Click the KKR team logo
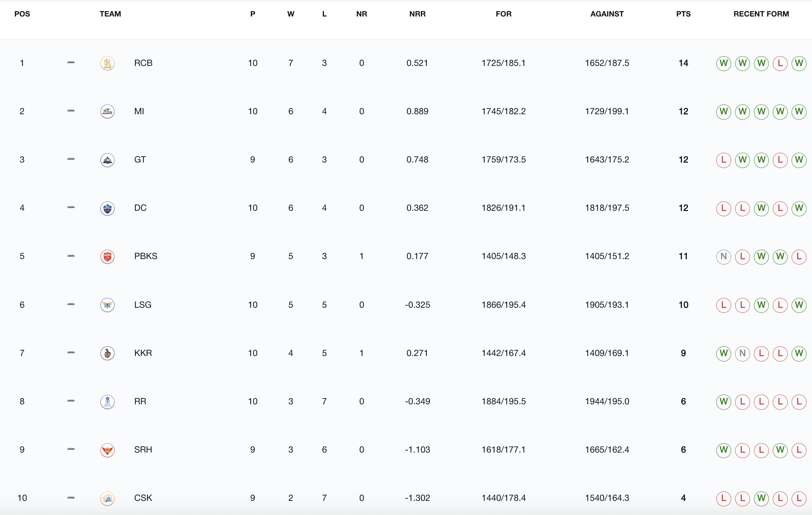The width and height of the screenshot is (812, 515). coord(107,353)
